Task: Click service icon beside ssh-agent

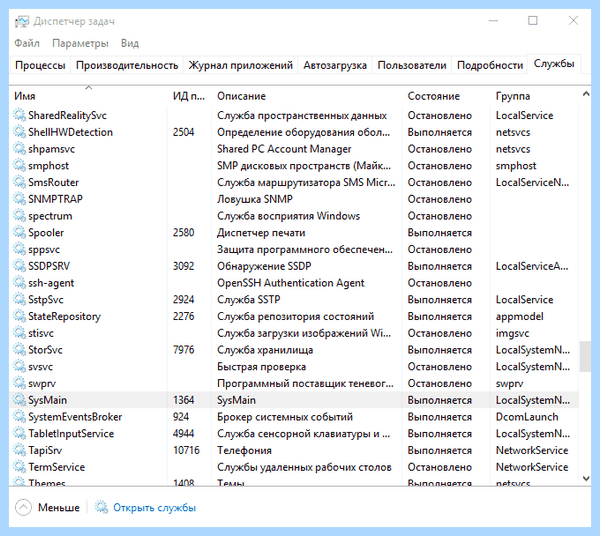Action: pos(20,282)
